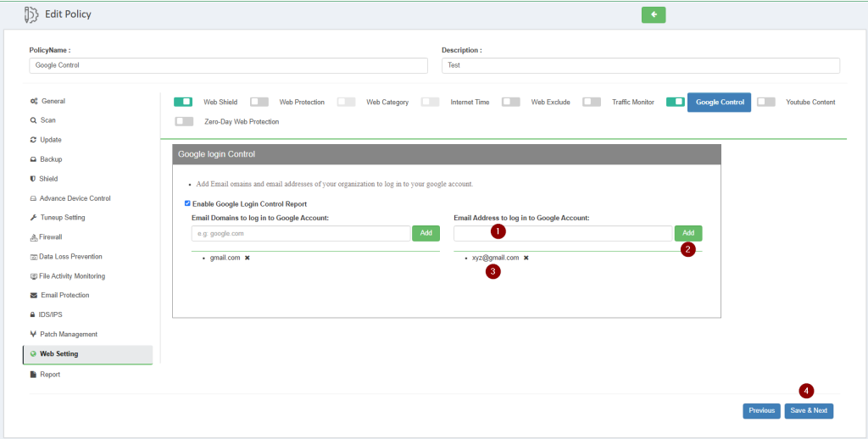
Task: Open Patch Management section
Action: tap(68, 335)
